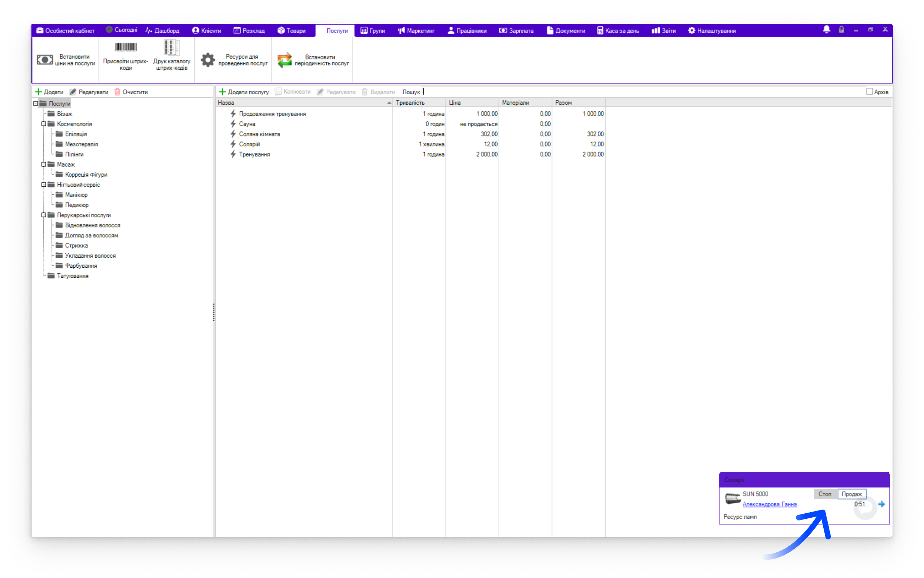The width and height of the screenshot is (924, 578).
Task: Open the Особистий кабінет tab
Action: click(x=65, y=31)
